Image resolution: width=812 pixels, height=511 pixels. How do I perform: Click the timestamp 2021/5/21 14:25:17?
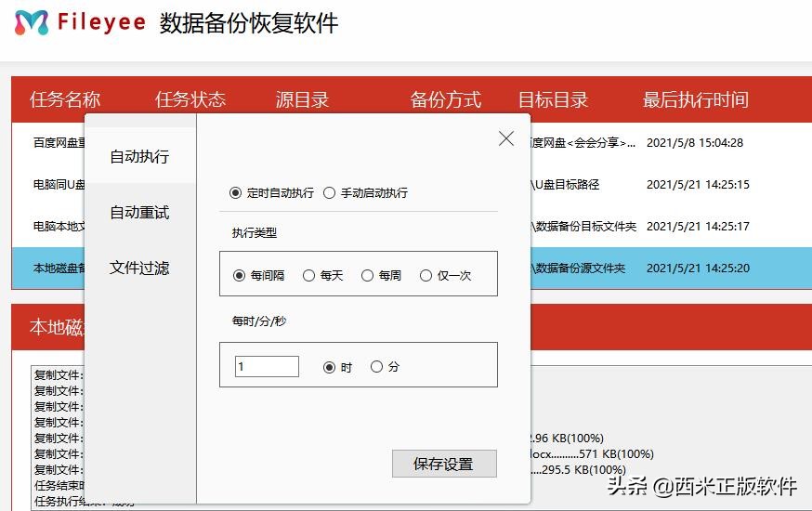[698, 227]
